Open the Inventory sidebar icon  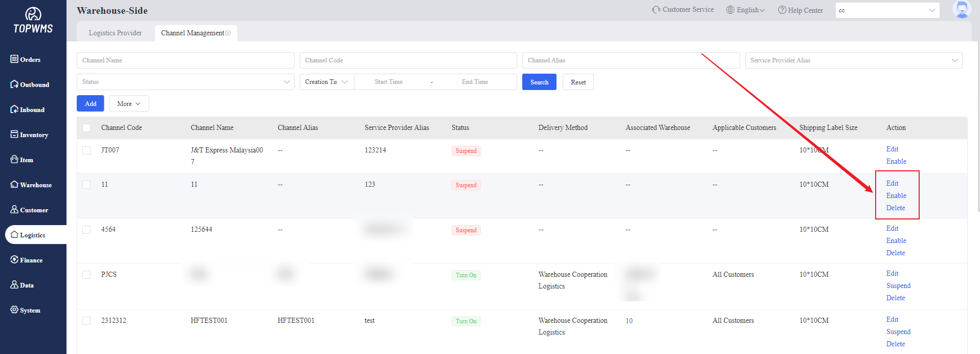pyautogui.click(x=14, y=135)
